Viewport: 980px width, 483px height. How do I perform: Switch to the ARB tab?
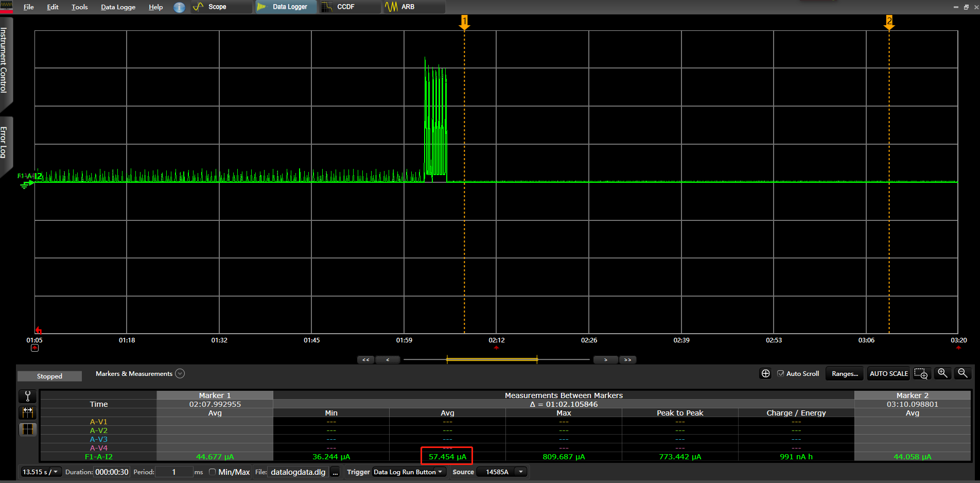click(414, 7)
